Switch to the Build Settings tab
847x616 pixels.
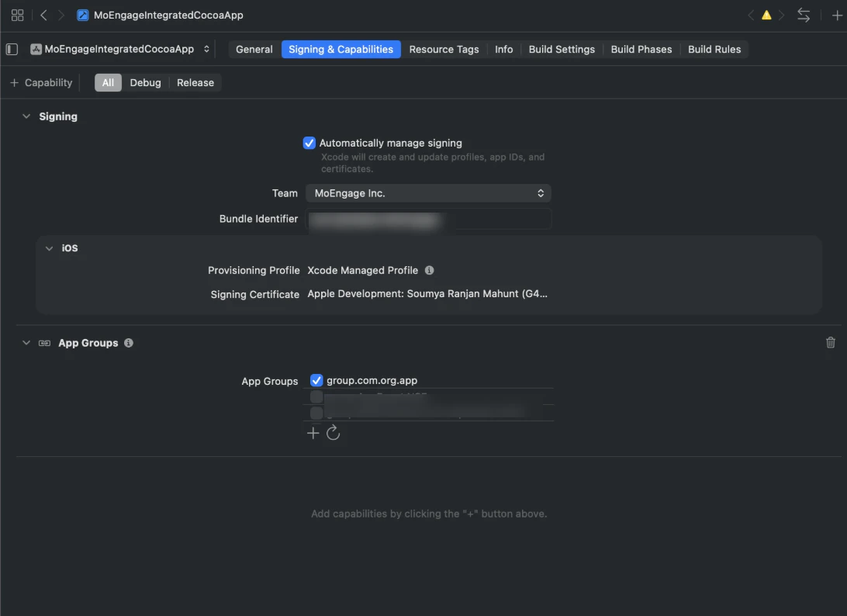(x=562, y=49)
